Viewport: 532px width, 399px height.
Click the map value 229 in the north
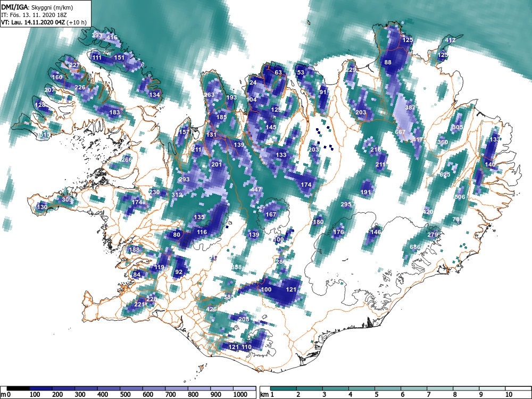[x=351, y=70]
